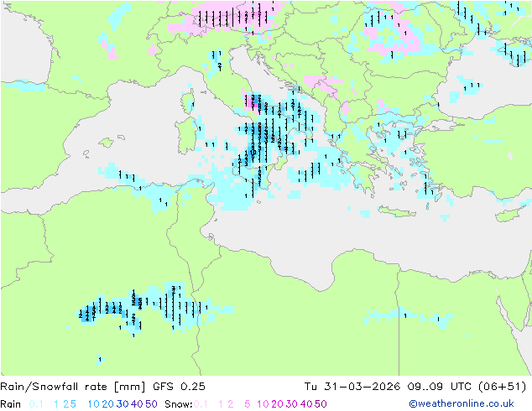Screen dimensions: 532x411
Task: Select the Snow 40 legend value
Action: (x=306, y=404)
